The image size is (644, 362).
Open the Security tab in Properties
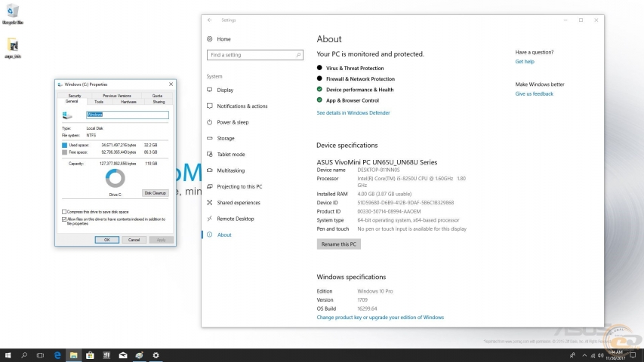pyautogui.click(x=75, y=96)
